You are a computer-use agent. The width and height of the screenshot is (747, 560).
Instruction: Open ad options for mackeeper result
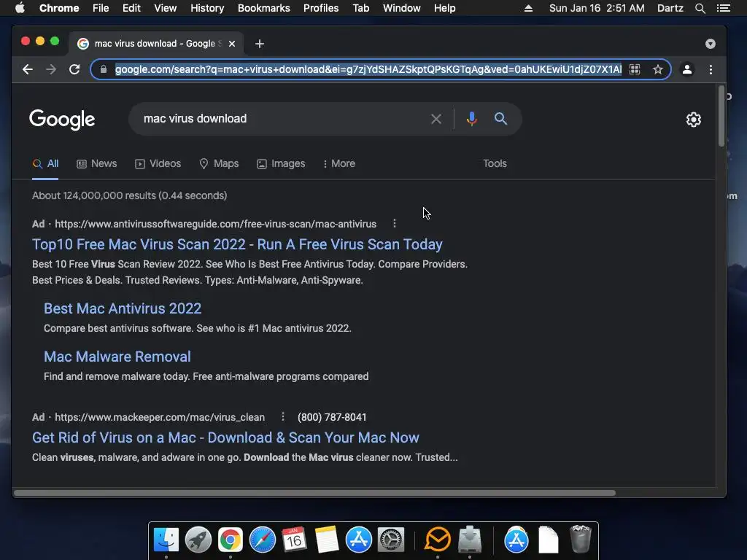283,416
